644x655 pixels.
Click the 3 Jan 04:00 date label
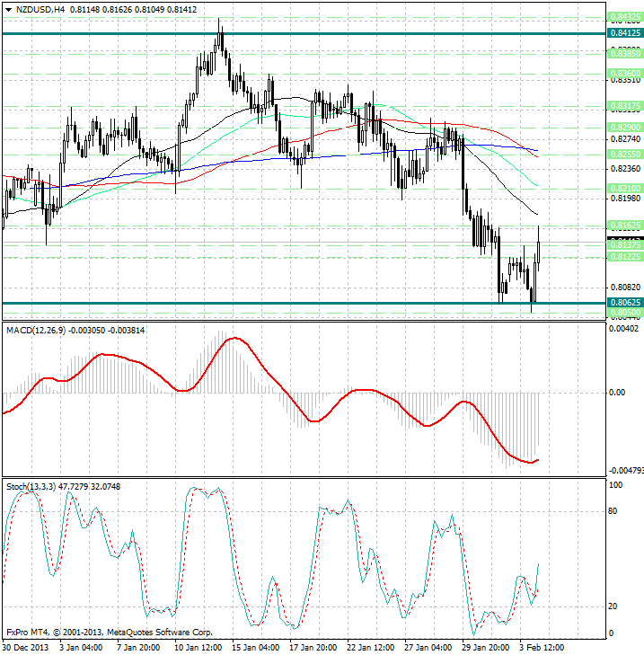(x=81, y=648)
